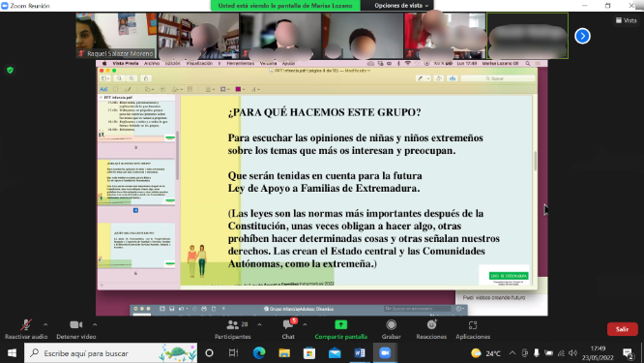
Task: Collapse PPT infancia.pdf sidebar disclosure triangle
Action: pos(101,98)
